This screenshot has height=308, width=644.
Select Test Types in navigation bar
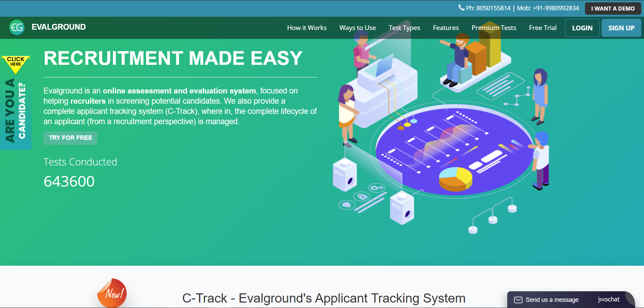pyautogui.click(x=404, y=28)
